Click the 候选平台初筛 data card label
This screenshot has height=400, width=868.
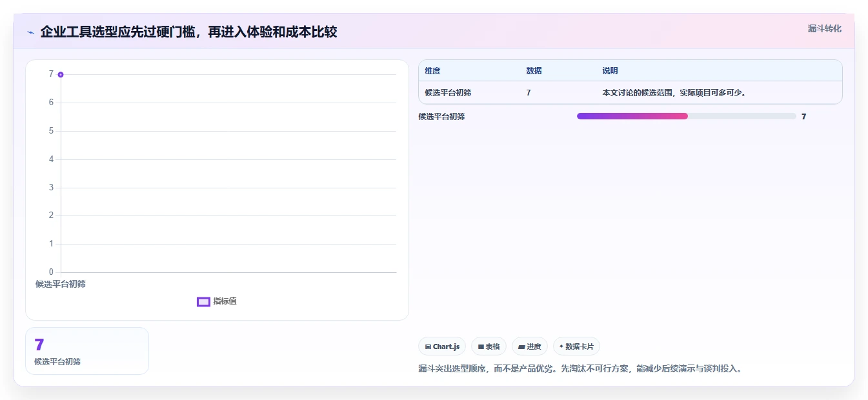click(57, 362)
